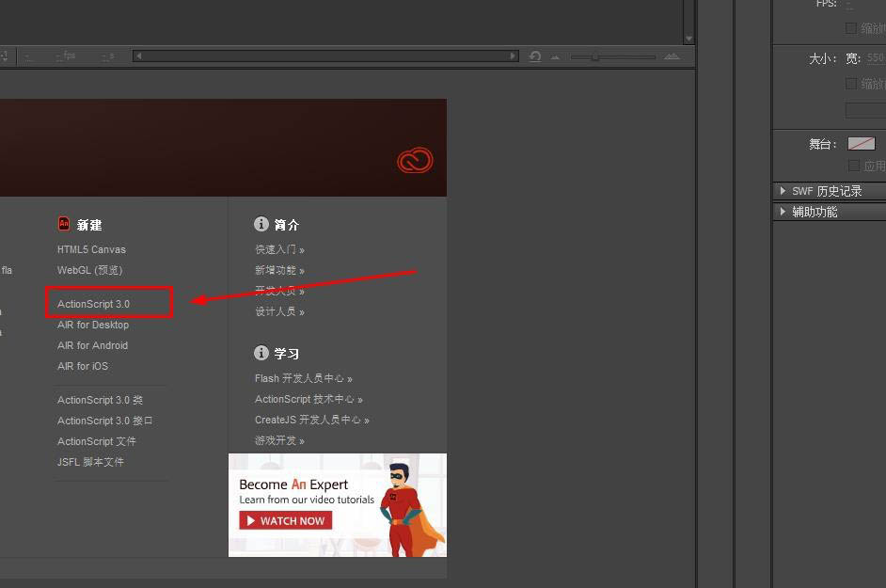
Task: Click the timeline scroll right arrow
Action: pos(513,56)
